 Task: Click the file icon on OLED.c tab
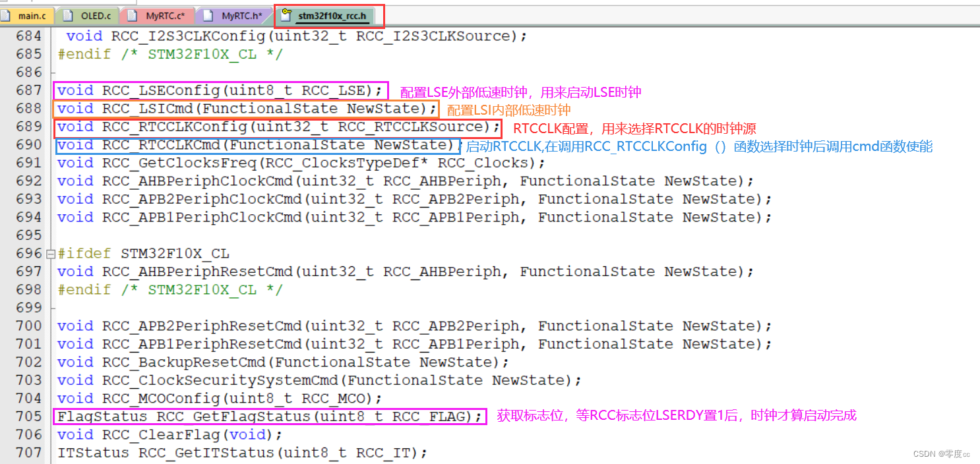click(x=68, y=14)
